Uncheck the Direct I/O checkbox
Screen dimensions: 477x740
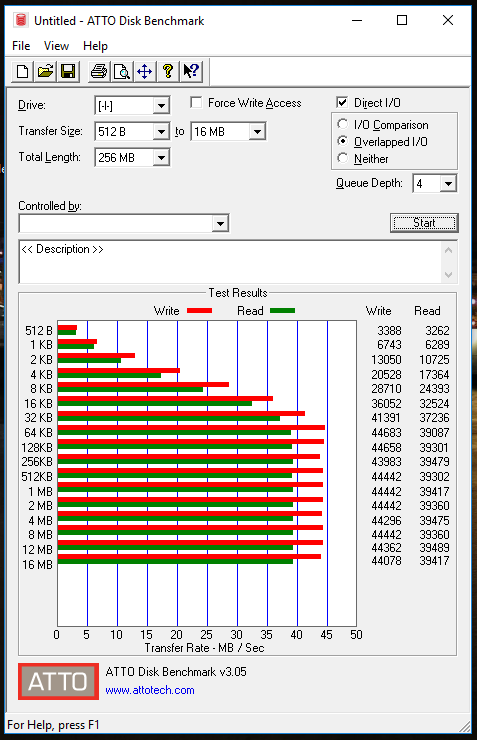click(x=342, y=102)
